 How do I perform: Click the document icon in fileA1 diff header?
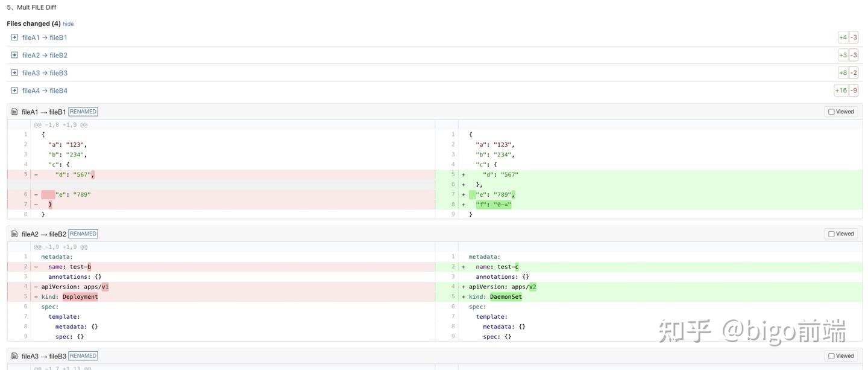click(x=14, y=112)
